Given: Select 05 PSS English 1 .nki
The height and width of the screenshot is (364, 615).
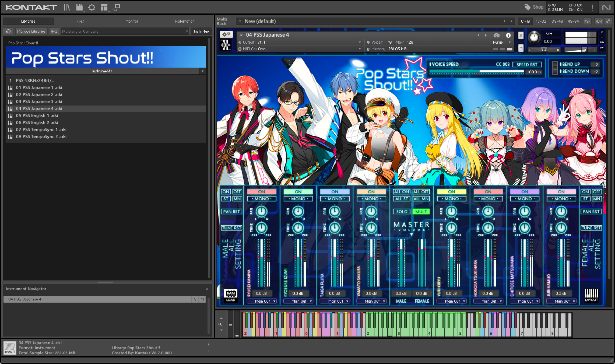Looking at the screenshot, I should tap(106, 116).
